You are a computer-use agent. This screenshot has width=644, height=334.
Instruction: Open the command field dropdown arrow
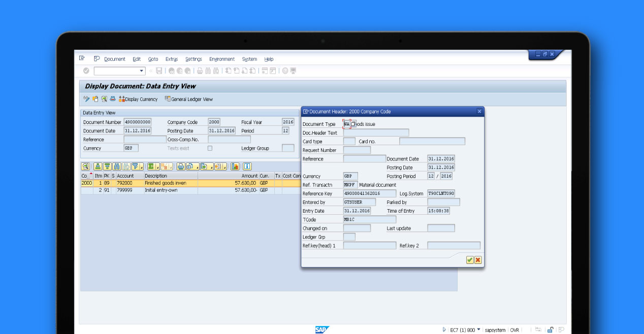point(142,71)
